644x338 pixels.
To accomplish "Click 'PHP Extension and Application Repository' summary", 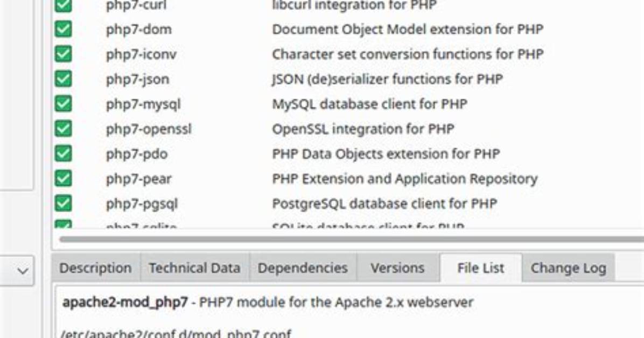I will coord(405,179).
